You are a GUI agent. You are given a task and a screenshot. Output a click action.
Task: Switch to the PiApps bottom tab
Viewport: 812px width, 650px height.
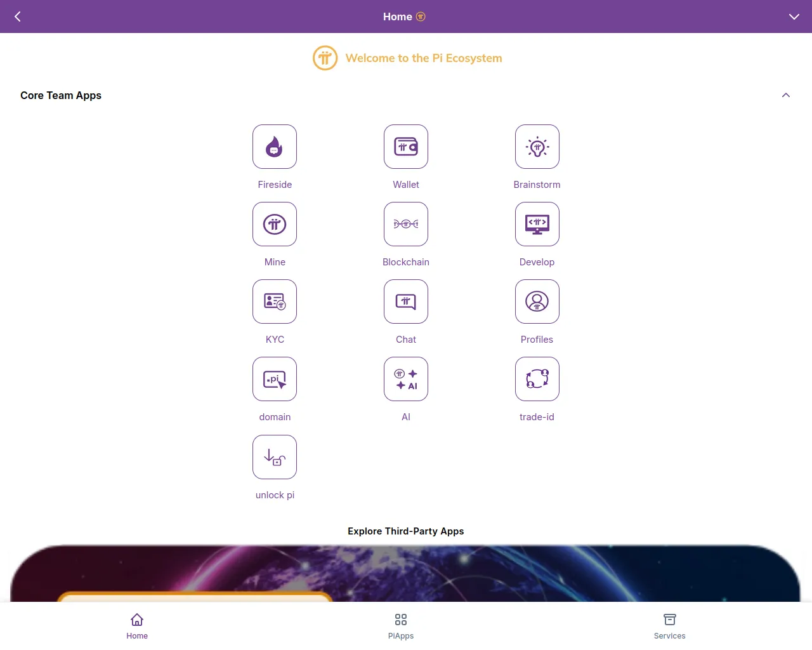click(401, 626)
